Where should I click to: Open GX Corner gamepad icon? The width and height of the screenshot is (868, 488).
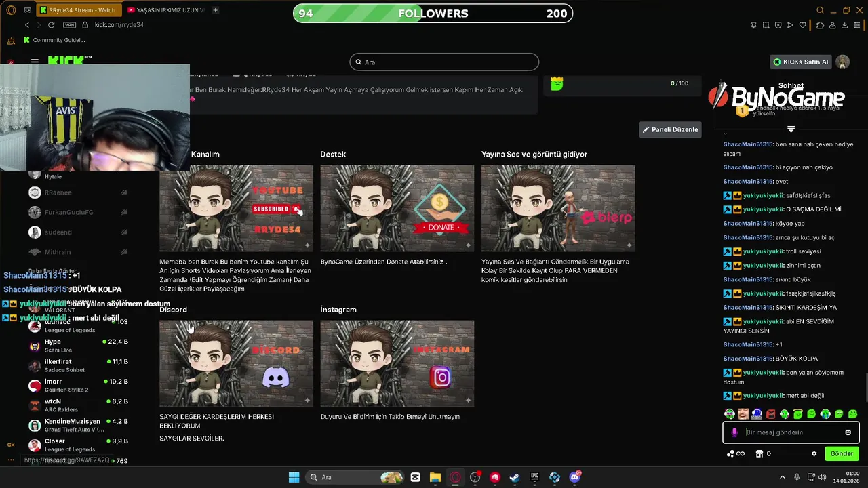27,10
